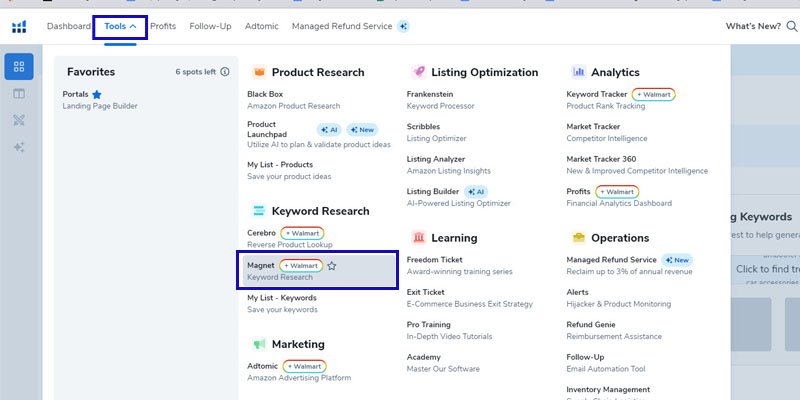Open My List - Keywords
The image size is (800, 400).
(x=282, y=304)
